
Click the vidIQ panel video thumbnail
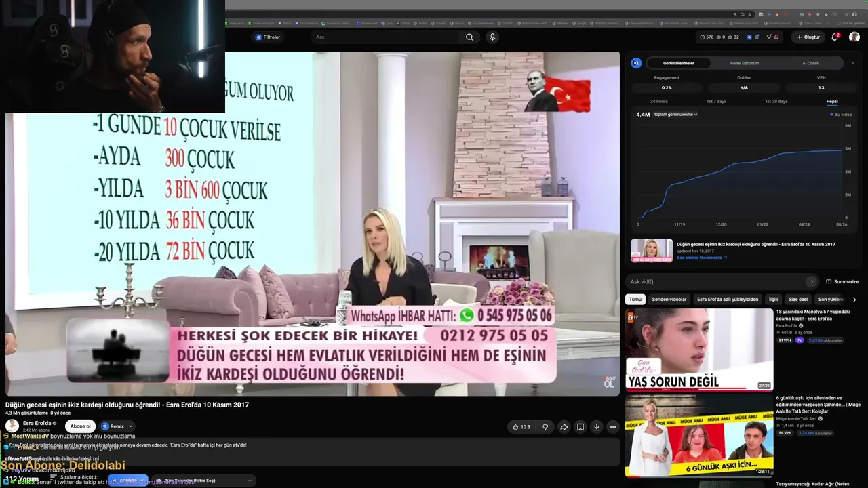point(652,250)
